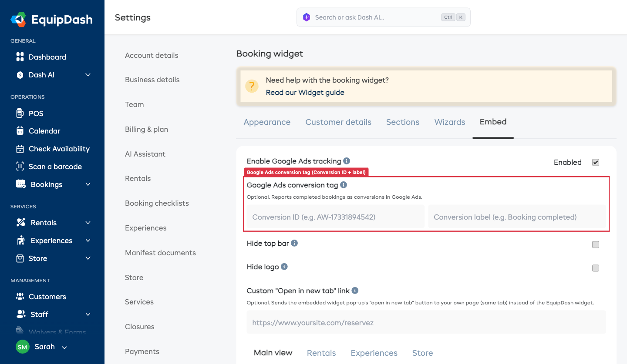Expand the sidebar Store submenu chevron
The image size is (627, 364).
[88, 258]
